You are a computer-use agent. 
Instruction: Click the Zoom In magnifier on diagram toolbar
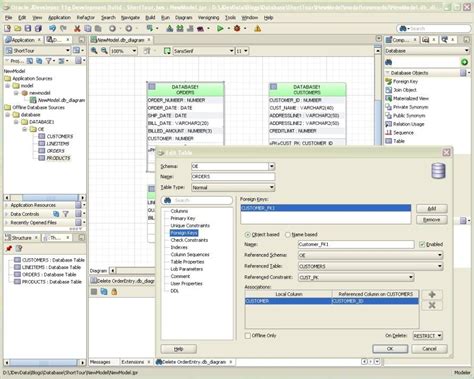pos(94,51)
